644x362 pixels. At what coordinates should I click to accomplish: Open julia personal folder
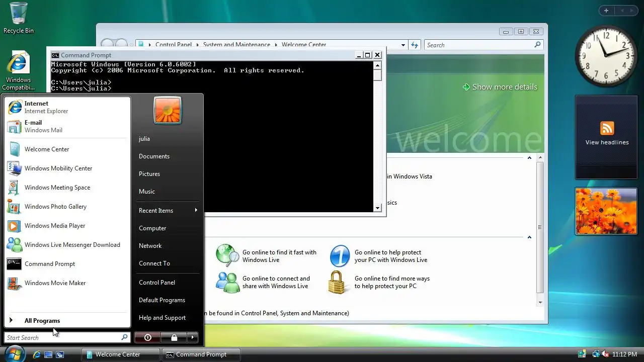coord(168,139)
